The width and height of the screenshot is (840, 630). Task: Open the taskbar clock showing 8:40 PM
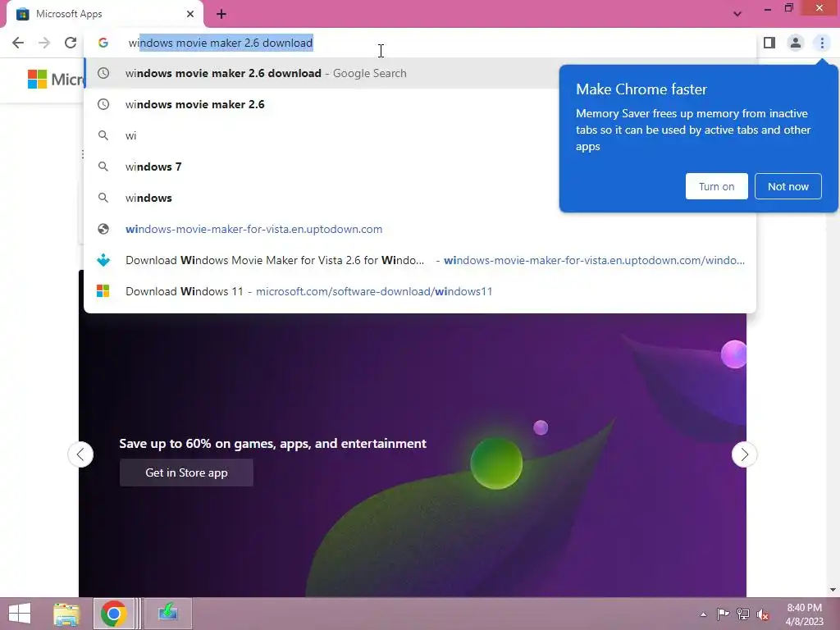coord(804,614)
